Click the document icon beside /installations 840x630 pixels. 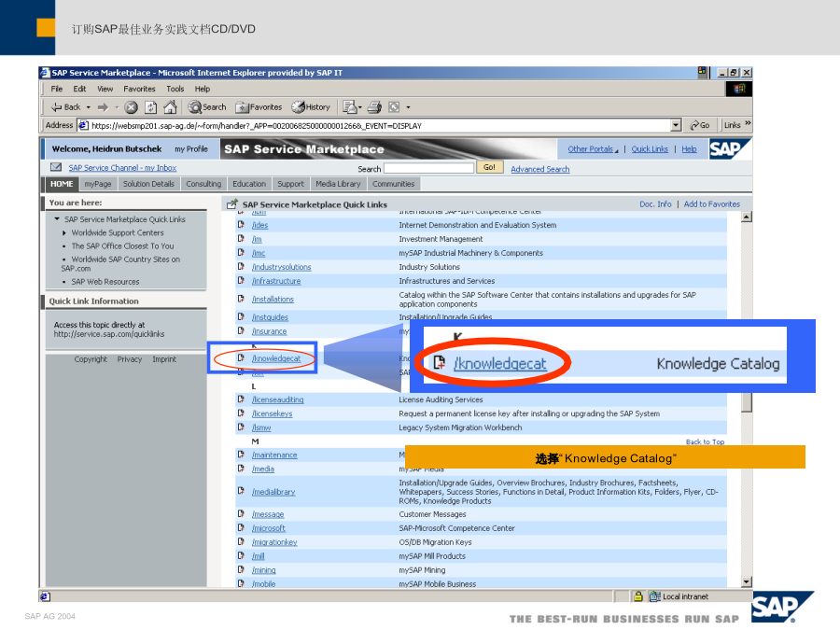tap(241, 299)
